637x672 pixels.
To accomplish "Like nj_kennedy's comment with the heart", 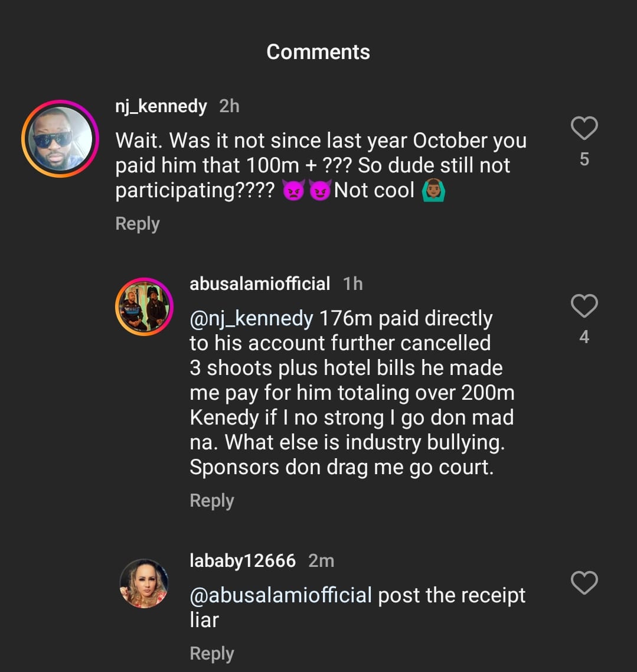I will 584,128.
